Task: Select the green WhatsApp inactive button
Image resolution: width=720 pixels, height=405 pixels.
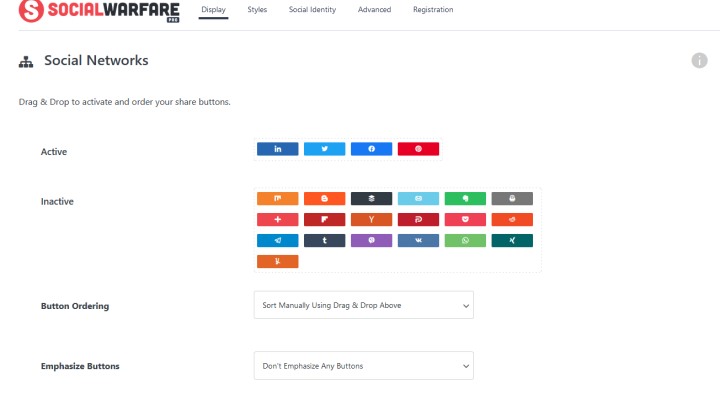Action: pos(465,240)
